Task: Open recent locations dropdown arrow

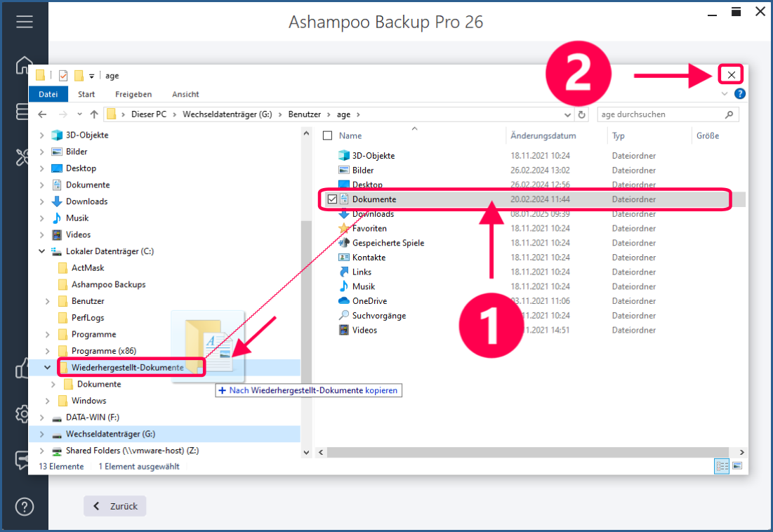Action: (79, 114)
